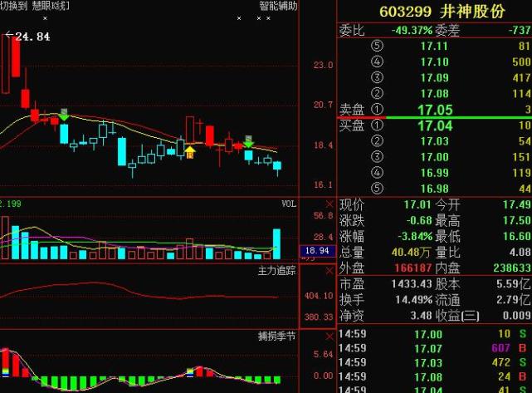Click the first green sell arrow marker
Screen dimensions: 532x393
click(64, 114)
